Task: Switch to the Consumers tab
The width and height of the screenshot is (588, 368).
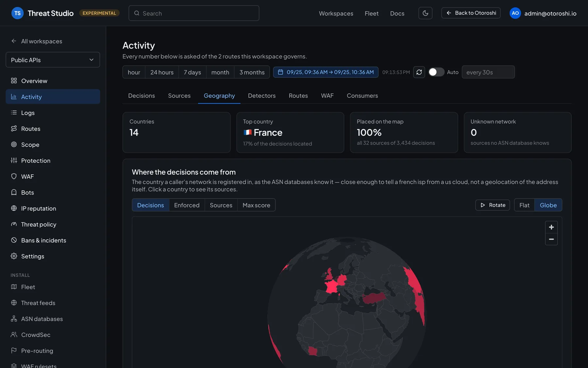Action: click(362, 96)
